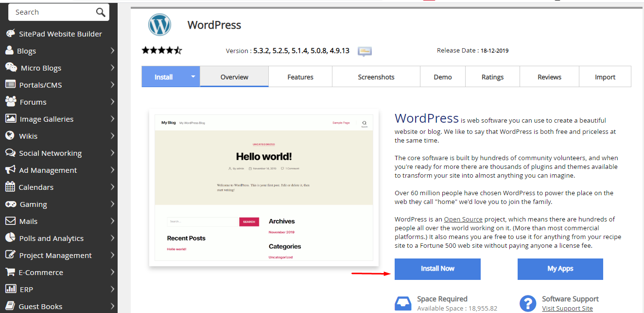The width and height of the screenshot is (644, 313).
Task: Open the Install tab dropdown arrow
Action: click(x=193, y=77)
